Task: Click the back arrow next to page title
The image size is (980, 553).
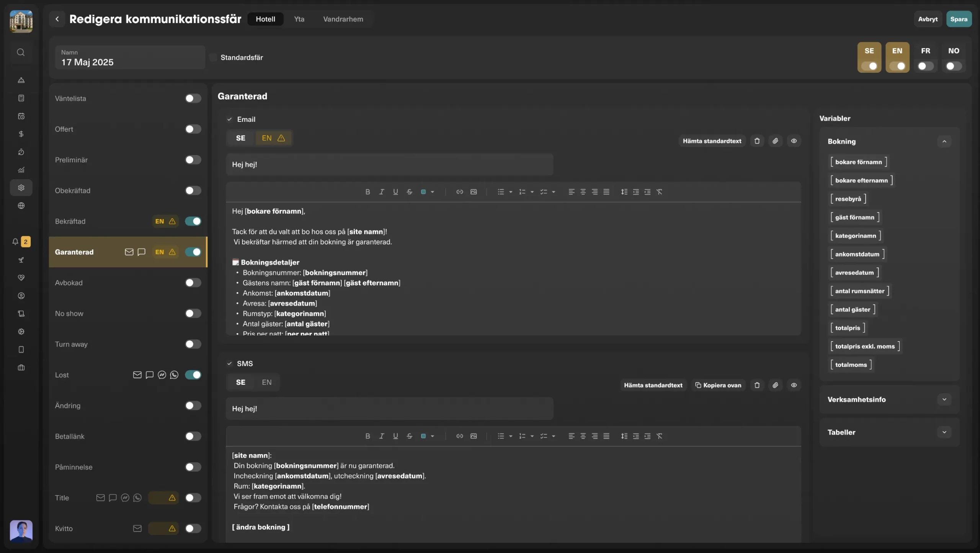Action: [x=57, y=19]
